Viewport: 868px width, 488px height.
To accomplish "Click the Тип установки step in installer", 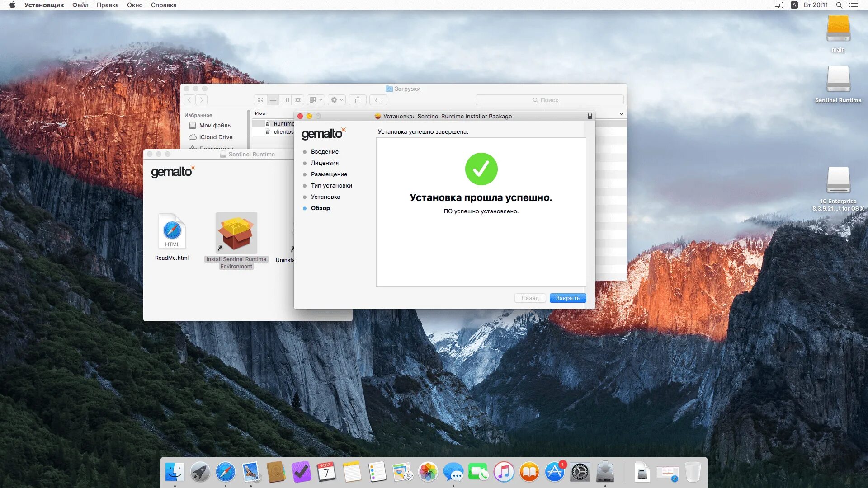I will click(331, 186).
